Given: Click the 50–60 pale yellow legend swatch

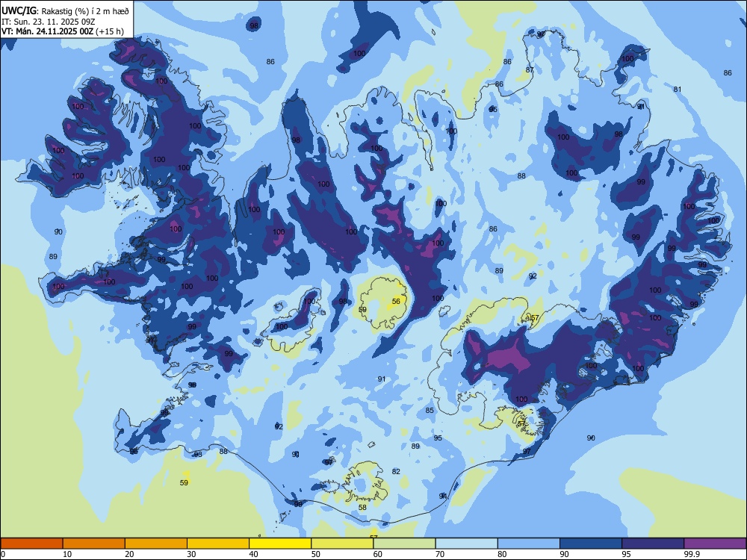Looking at the screenshot, I should tap(342, 544).
